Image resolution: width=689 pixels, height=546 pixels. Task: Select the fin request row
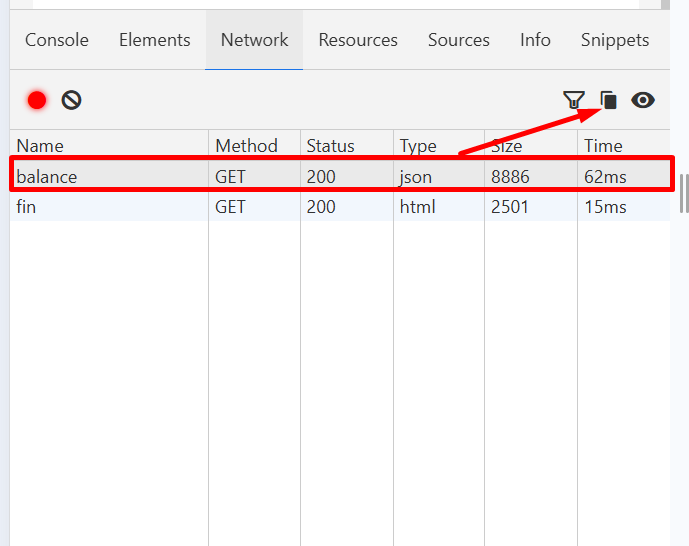click(26, 207)
